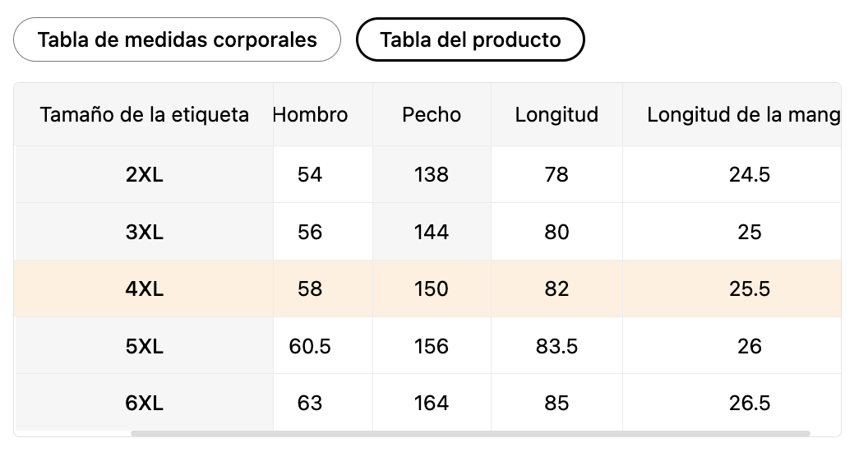Select the 5XL size row label
The image size is (868, 457).
(145, 346)
